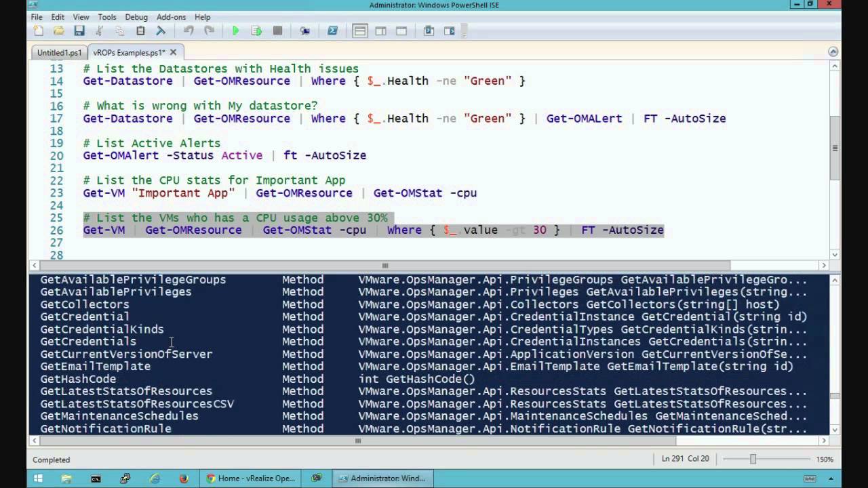This screenshot has height=488, width=868.
Task: Expand the toolbar overflow options handle
Action: tap(465, 30)
